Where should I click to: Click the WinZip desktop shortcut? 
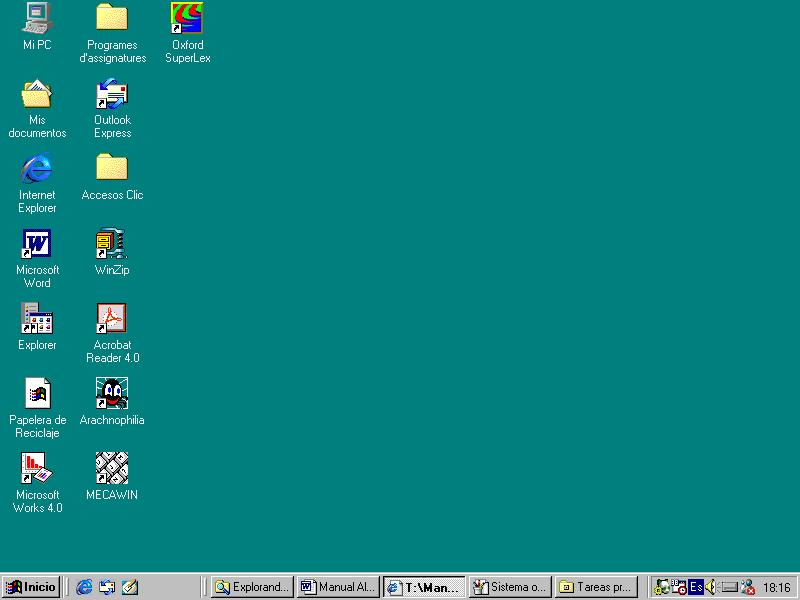click(112, 244)
